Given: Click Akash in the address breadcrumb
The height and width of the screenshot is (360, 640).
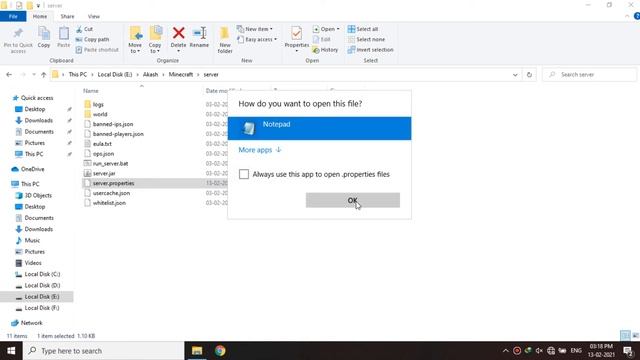Looking at the screenshot, I should [150, 75].
